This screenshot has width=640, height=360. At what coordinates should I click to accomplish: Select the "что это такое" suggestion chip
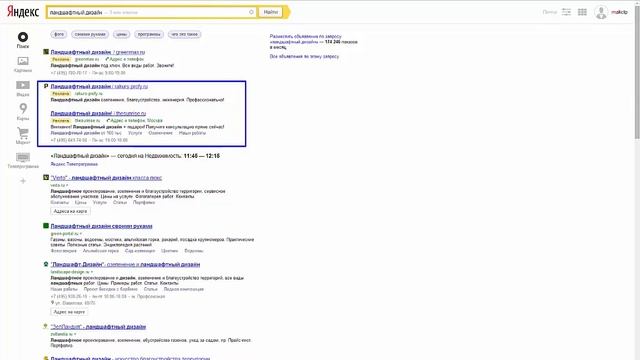[184, 34]
